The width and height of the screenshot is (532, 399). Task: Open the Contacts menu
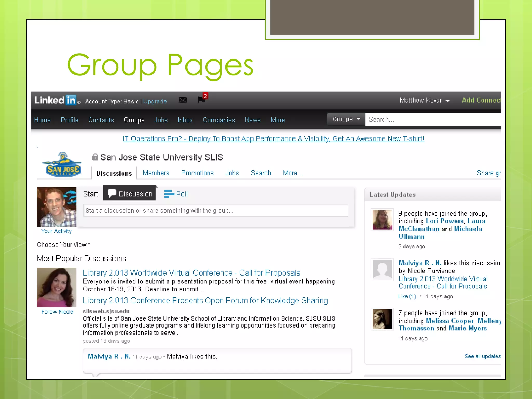(x=101, y=120)
